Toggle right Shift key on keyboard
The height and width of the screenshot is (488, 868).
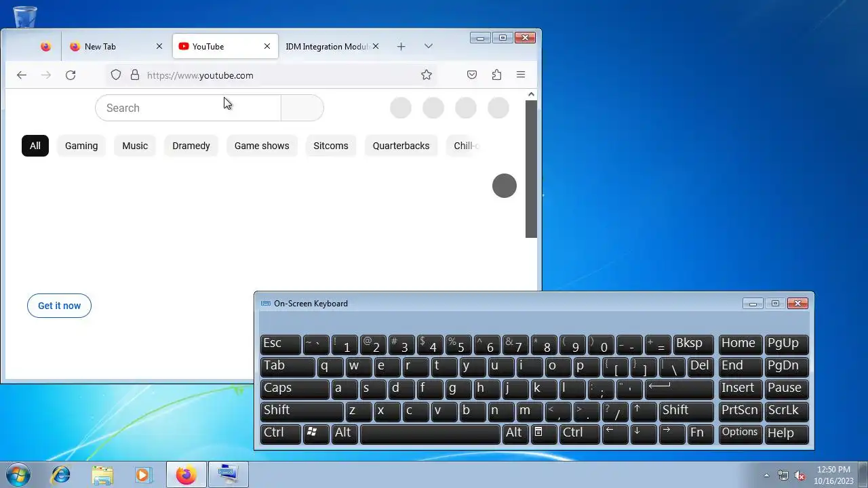686,411
